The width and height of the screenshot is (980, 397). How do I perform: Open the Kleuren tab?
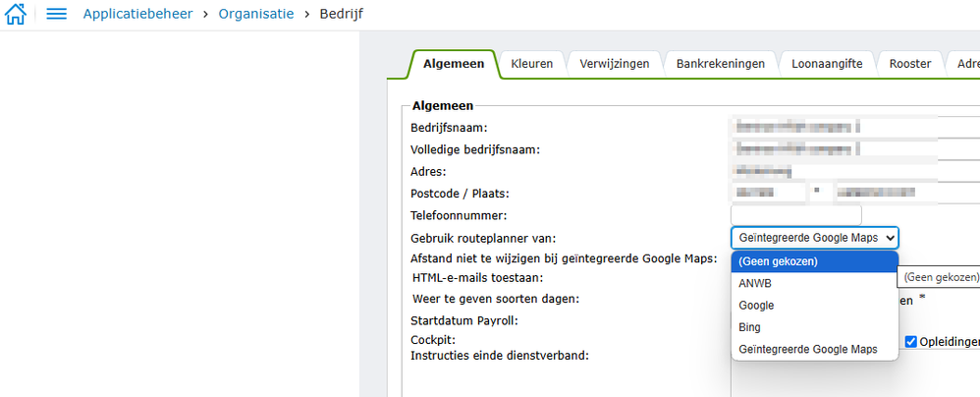click(531, 64)
